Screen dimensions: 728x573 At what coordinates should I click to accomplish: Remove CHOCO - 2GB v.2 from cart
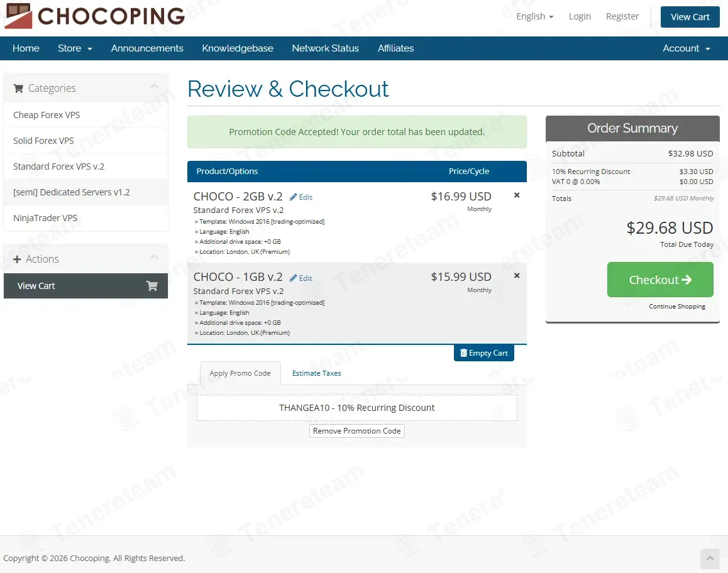click(517, 195)
